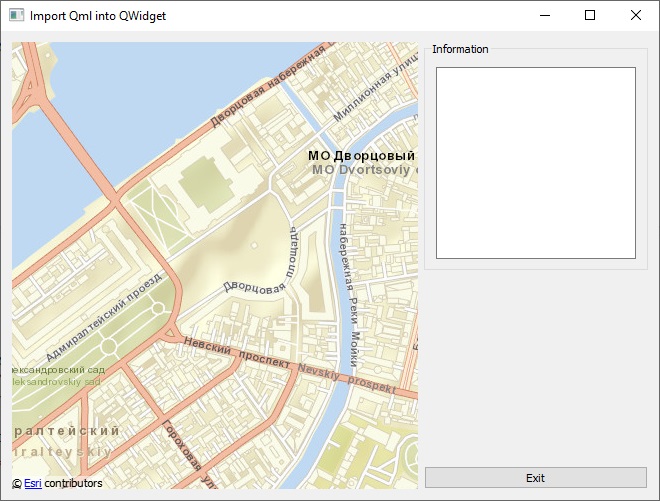
Task: Maximize the Import Qml window
Action: click(x=590, y=16)
